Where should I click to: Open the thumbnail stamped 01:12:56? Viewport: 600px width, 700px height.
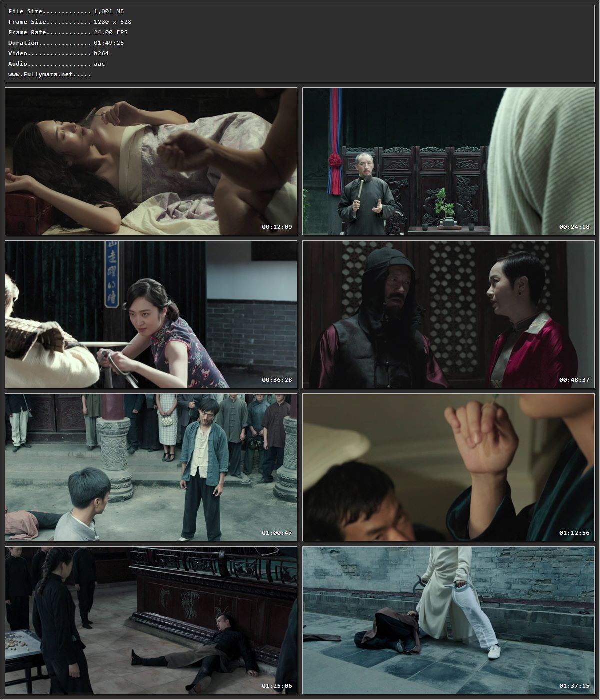coord(448,467)
